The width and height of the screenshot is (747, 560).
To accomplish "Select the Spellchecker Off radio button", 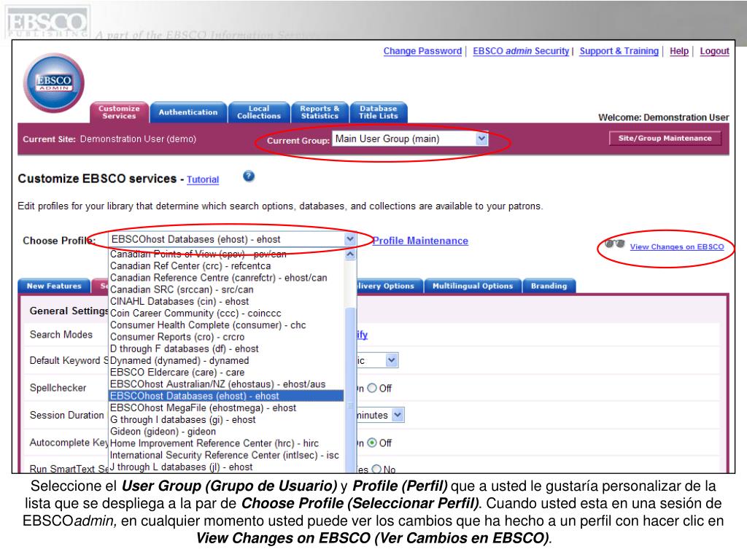I will [372, 388].
